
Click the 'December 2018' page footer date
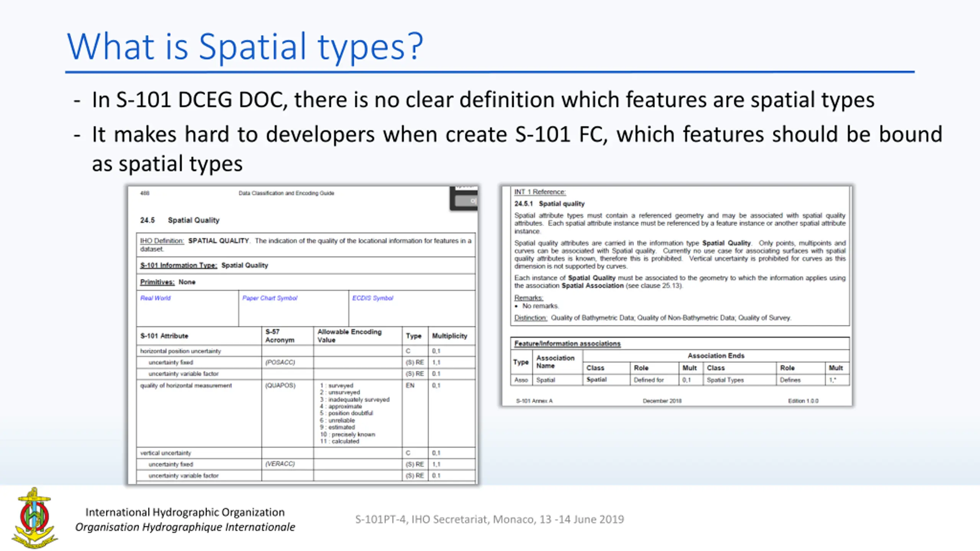point(662,401)
